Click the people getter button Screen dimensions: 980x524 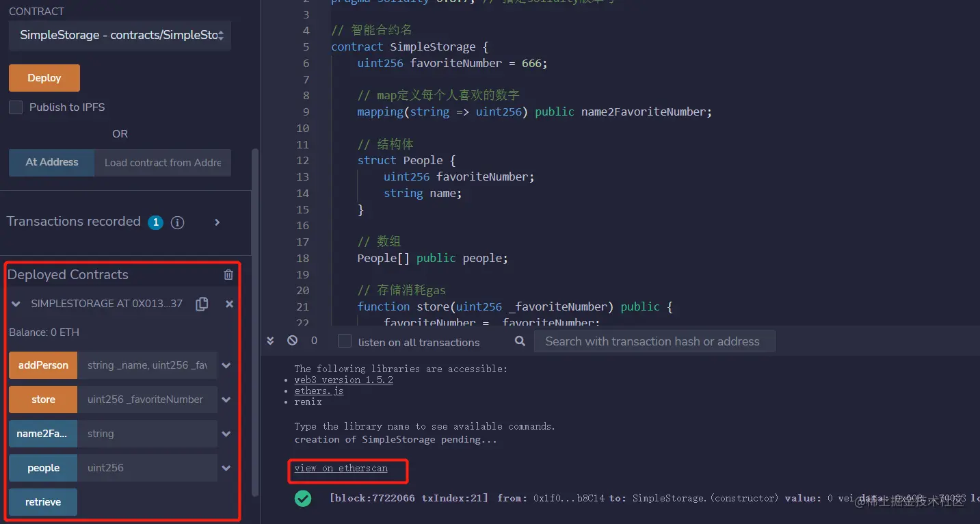point(43,468)
